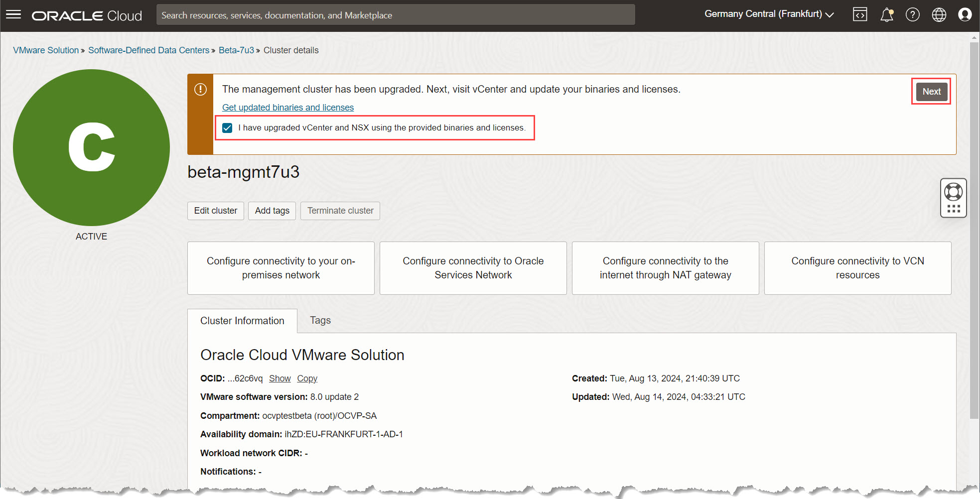Select the Compartment ocvptestbeta value
This screenshot has height=499, width=980.
pyautogui.click(x=319, y=416)
